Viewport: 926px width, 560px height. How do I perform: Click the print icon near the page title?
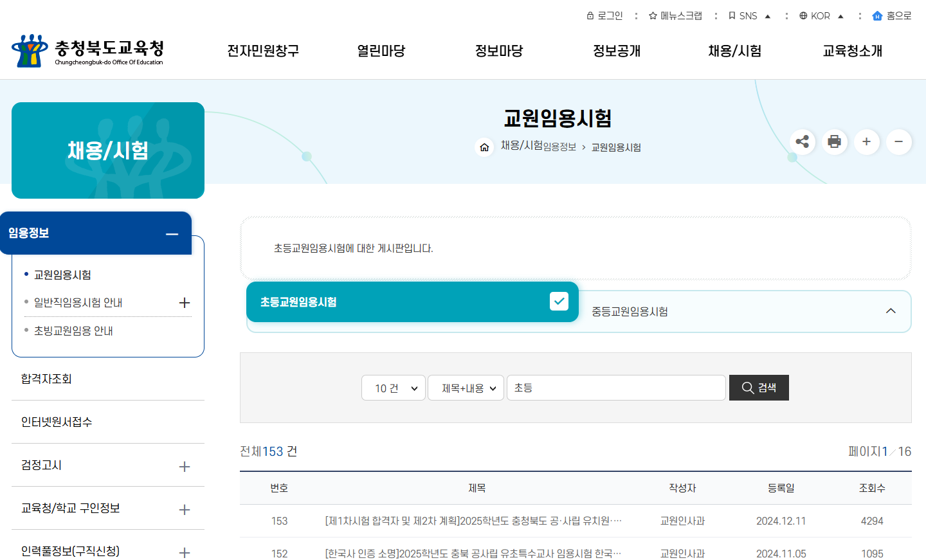point(835,142)
